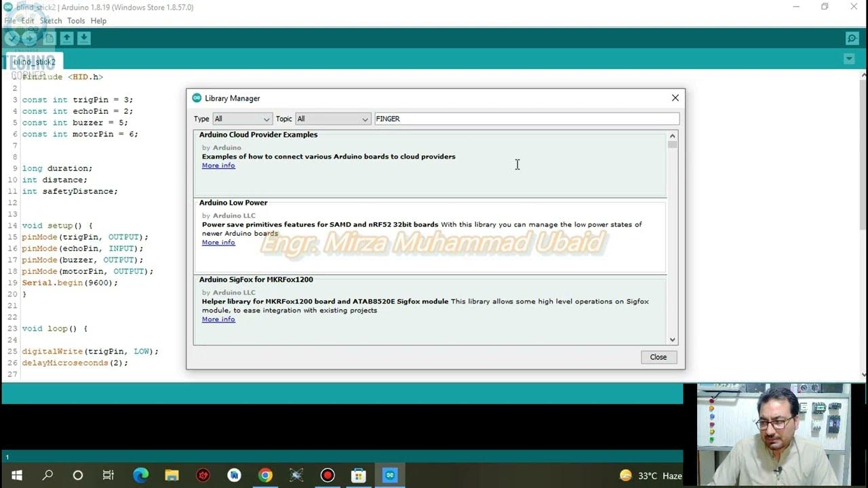Open the File menu
Screen dimensions: 868x488
pos(10,21)
